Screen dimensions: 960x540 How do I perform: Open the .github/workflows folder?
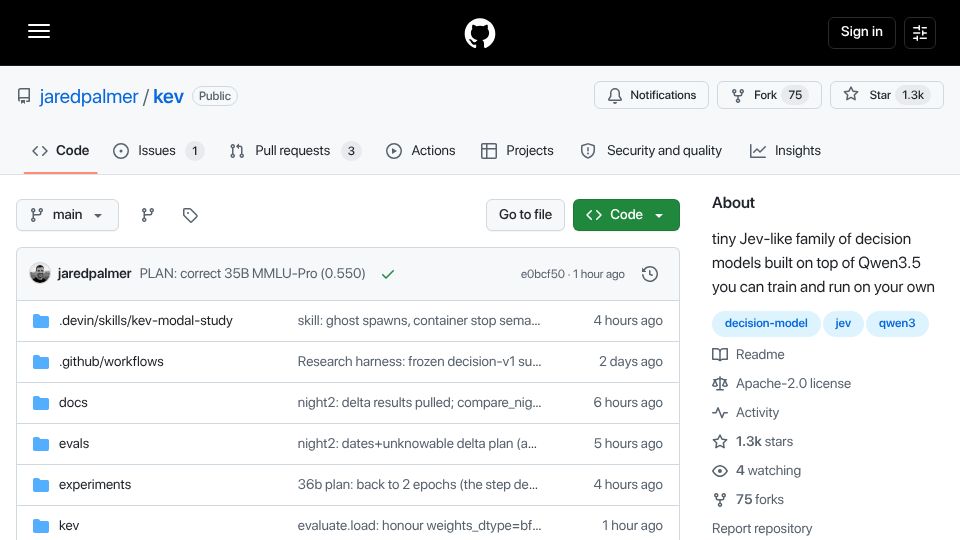pyautogui.click(x=111, y=362)
